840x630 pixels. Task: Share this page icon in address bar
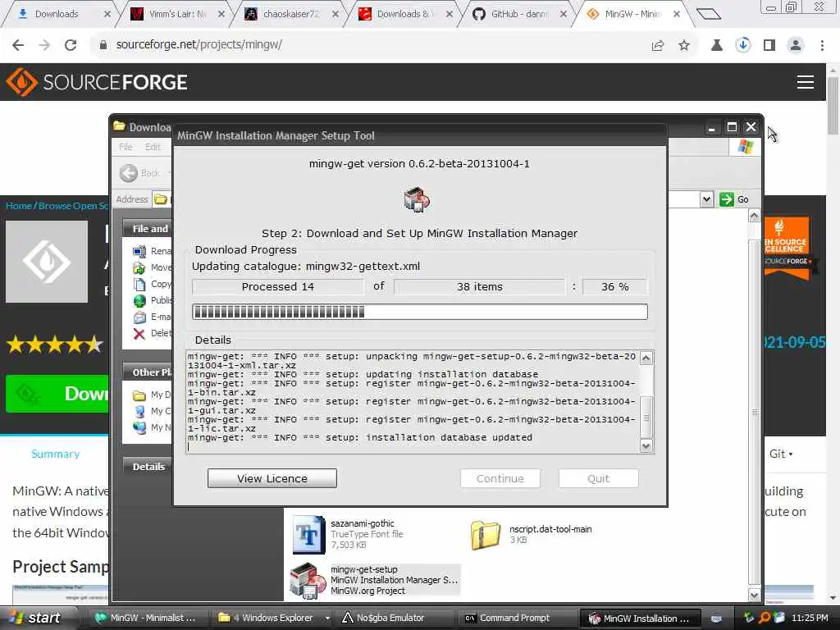tap(658, 46)
